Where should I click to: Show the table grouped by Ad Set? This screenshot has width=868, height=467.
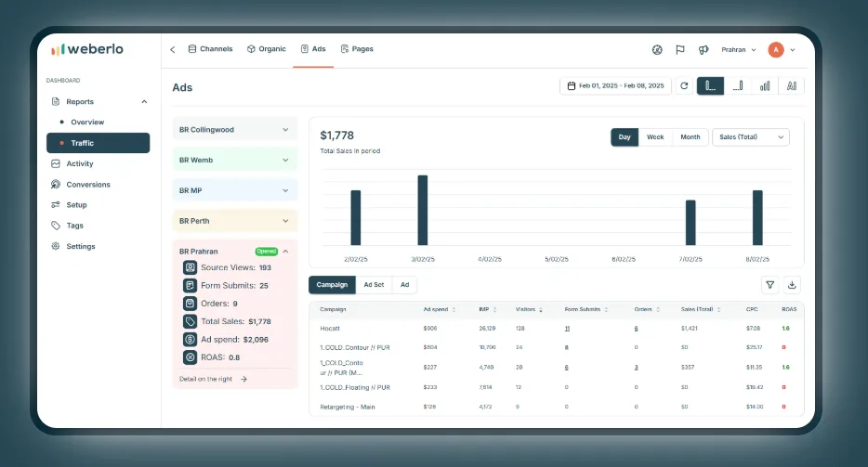pyautogui.click(x=374, y=285)
